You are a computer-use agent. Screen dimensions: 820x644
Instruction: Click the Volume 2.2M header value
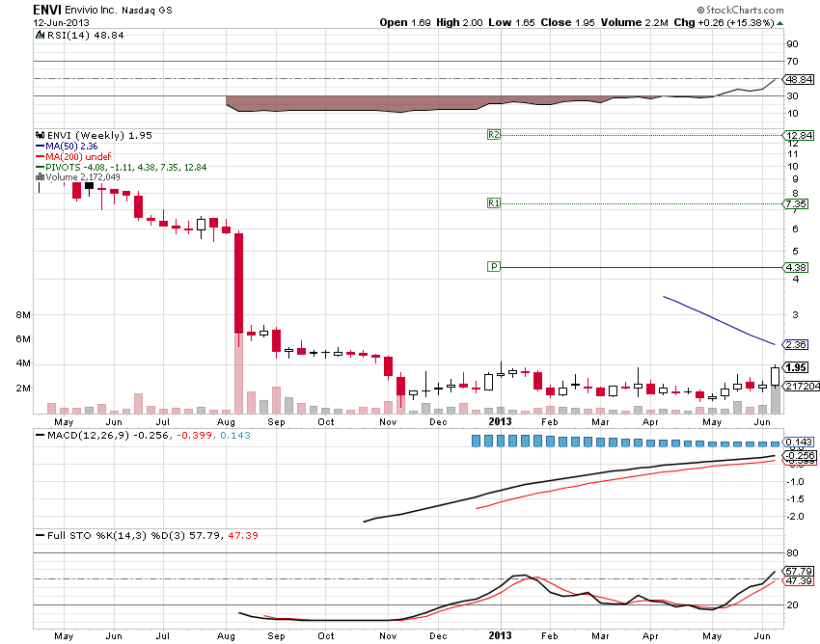[x=635, y=22]
